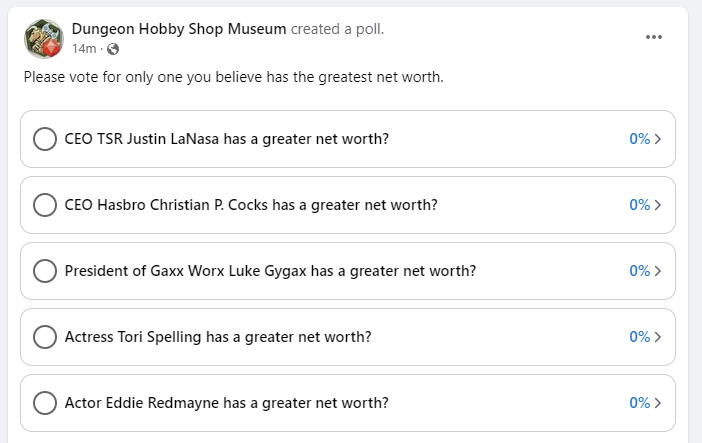The width and height of the screenshot is (702, 443).
Task: Click the public globe audience icon
Action: point(113,49)
